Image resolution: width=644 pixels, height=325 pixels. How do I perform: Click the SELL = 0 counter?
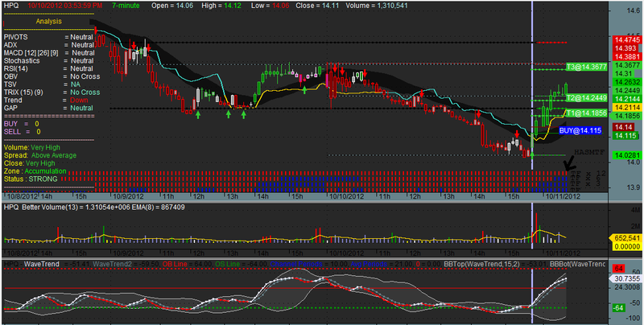pos(23,132)
